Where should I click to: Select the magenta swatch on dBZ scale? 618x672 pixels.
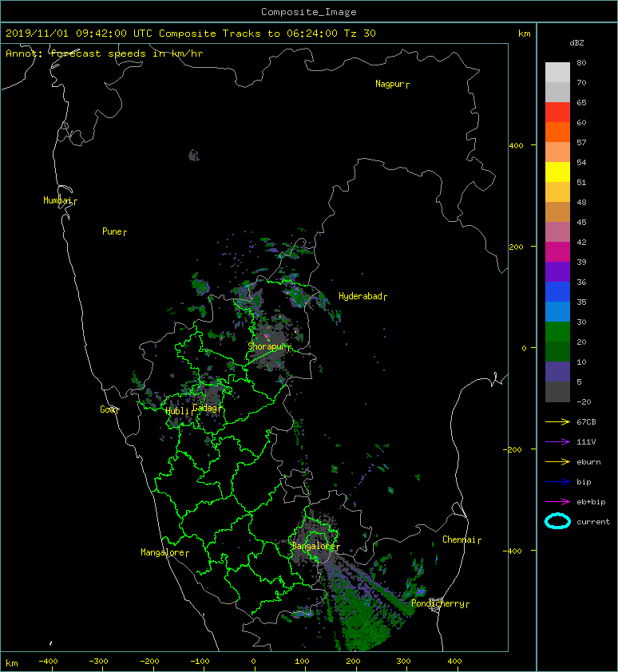[x=557, y=252]
